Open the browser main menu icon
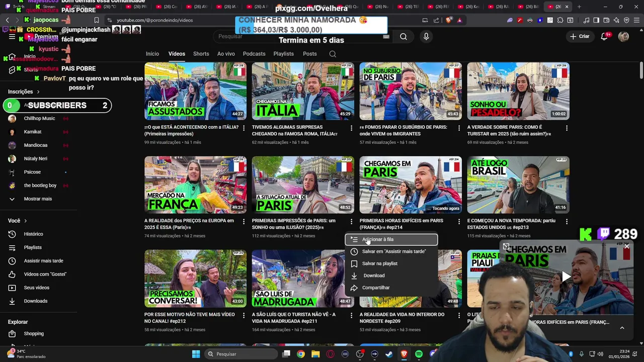The image size is (644, 362). (636, 20)
